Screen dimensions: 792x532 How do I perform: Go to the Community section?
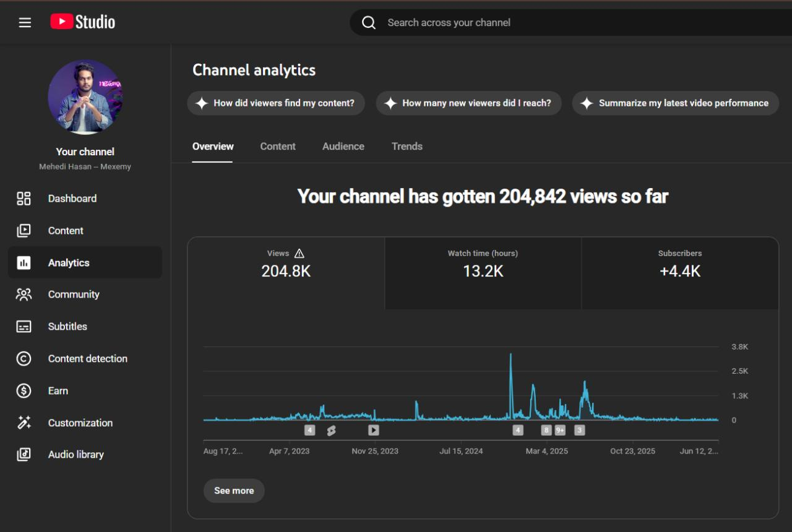click(85, 294)
